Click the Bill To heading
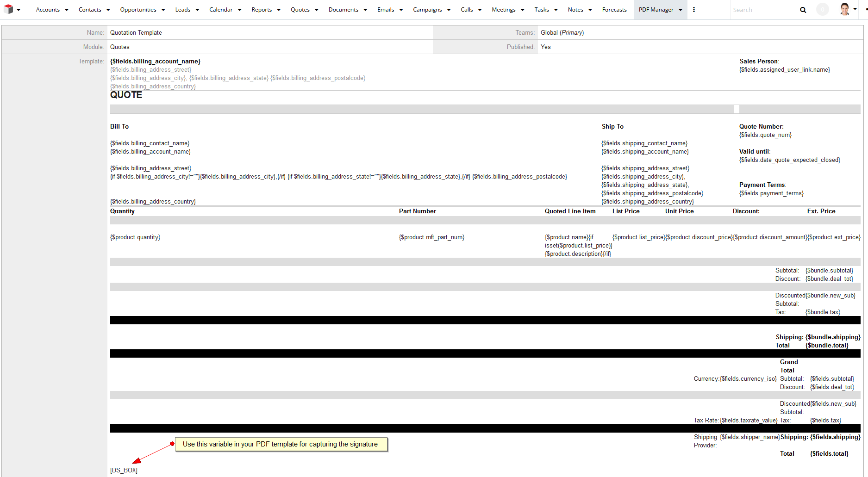 [119, 127]
